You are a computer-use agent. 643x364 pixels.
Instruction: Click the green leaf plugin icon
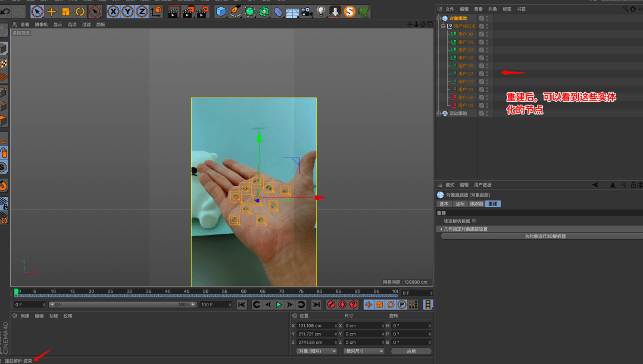tap(364, 11)
